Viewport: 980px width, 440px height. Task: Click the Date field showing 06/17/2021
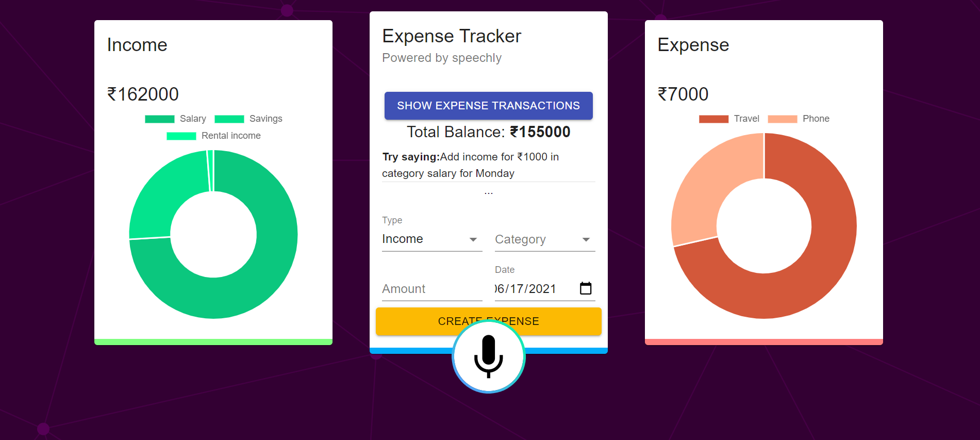[526, 289]
